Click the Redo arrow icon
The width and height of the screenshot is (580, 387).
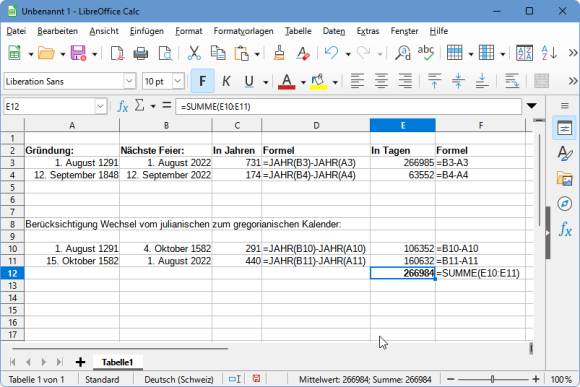(x=363, y=53)
